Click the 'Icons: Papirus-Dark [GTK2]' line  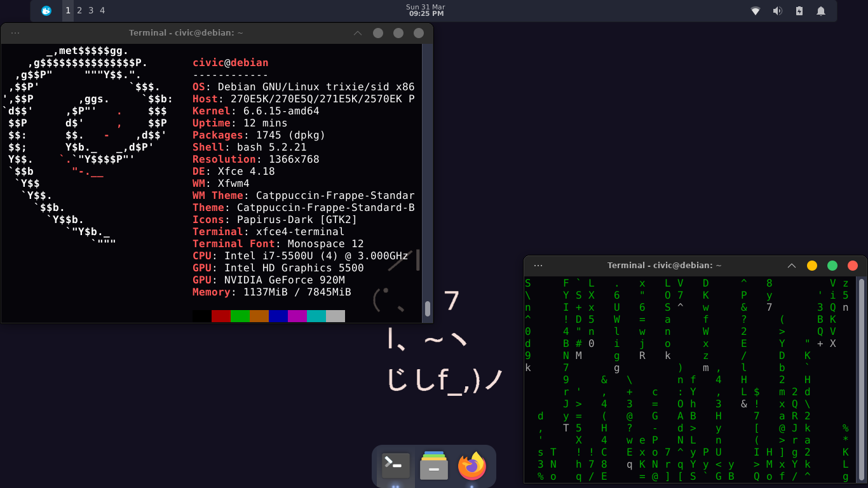275,220
